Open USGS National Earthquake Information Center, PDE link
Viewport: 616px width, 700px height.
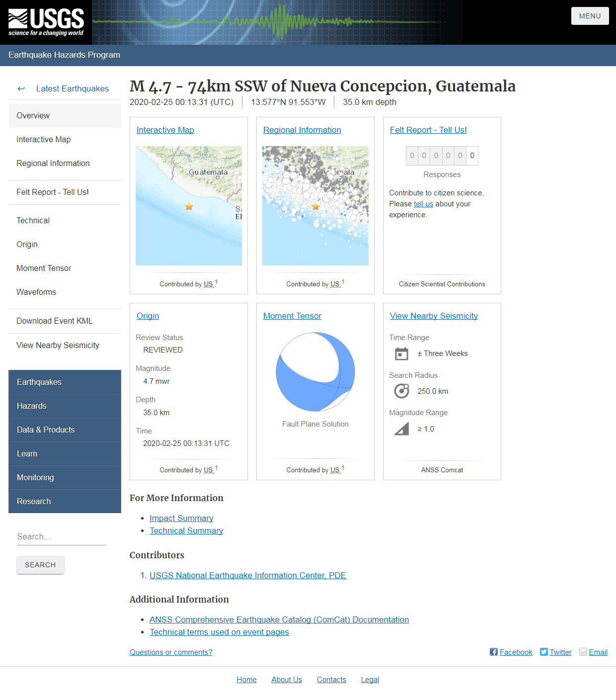(248, 575)
